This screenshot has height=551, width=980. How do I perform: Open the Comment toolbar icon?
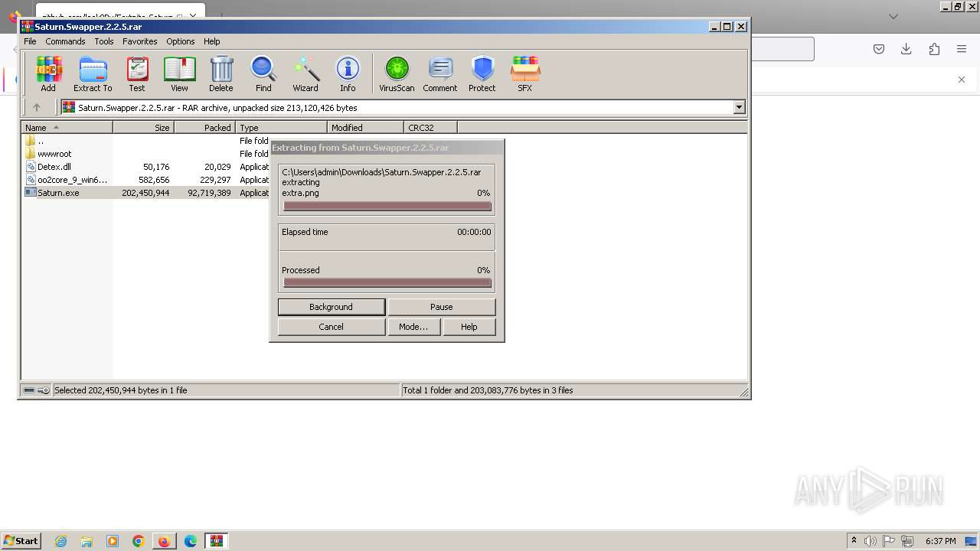tap(440, 74)
